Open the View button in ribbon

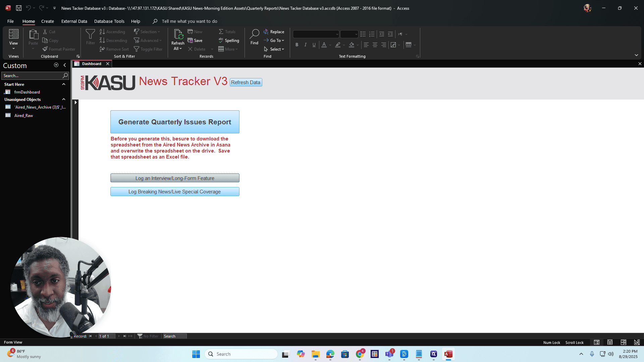[x=13, y=40]
